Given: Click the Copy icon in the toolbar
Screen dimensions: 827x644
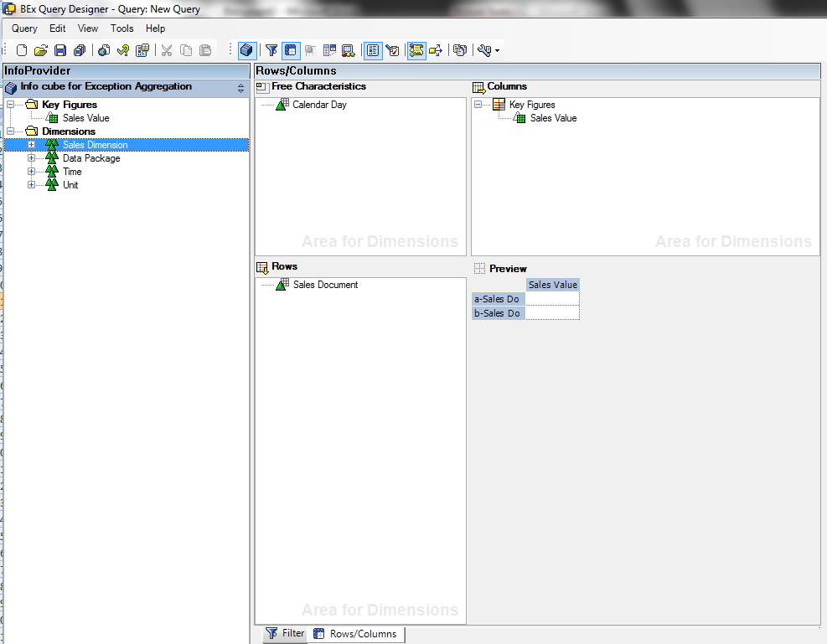Looking at the screenshot, I should pos(186,50).
